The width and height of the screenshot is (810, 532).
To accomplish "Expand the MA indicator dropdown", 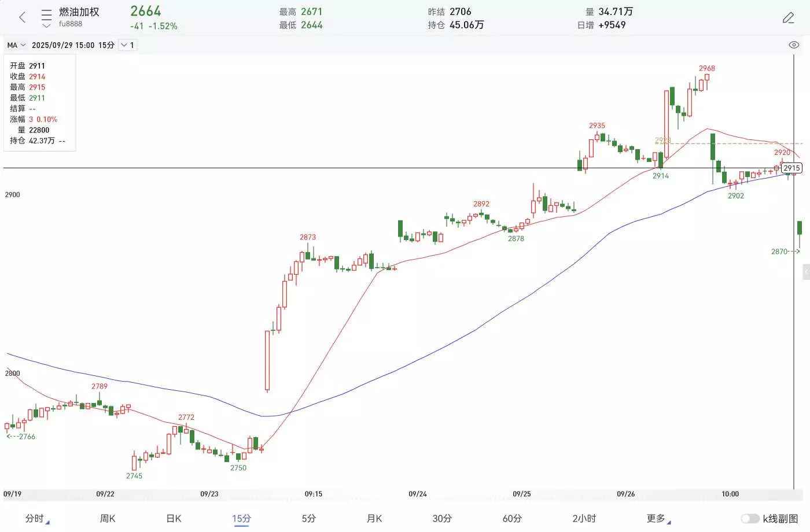I will (16, 45).
